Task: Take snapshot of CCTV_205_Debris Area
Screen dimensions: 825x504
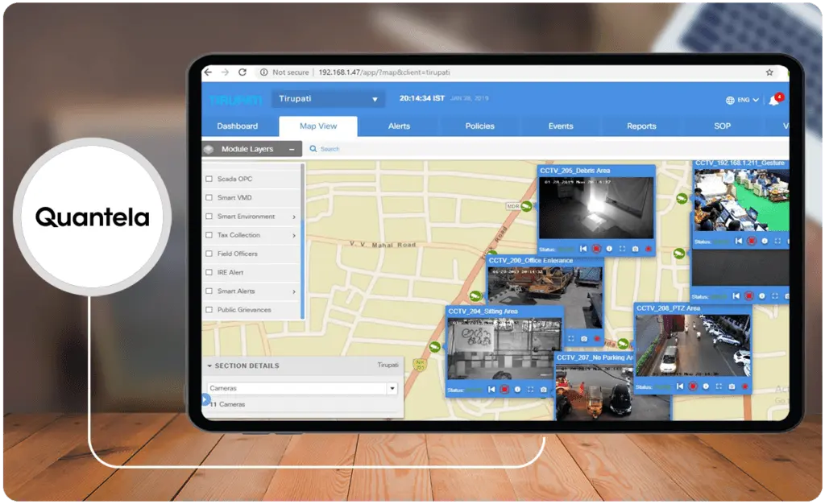Action: point(635,249)
